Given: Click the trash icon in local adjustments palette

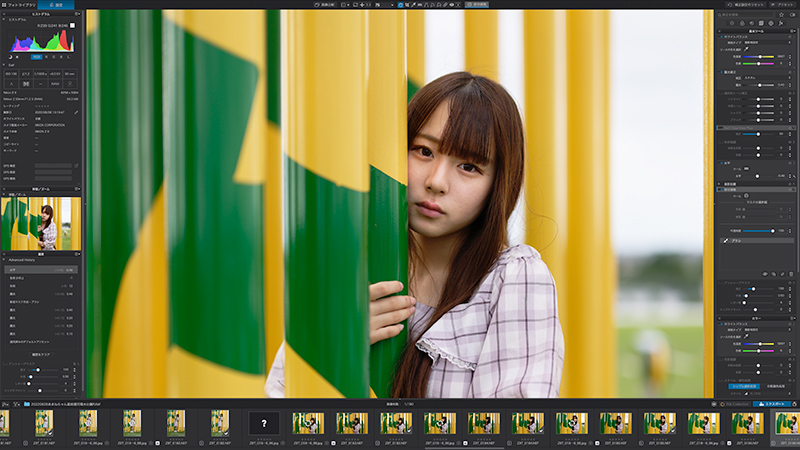Looking at the screenshot, I should [x=791, y=274].
